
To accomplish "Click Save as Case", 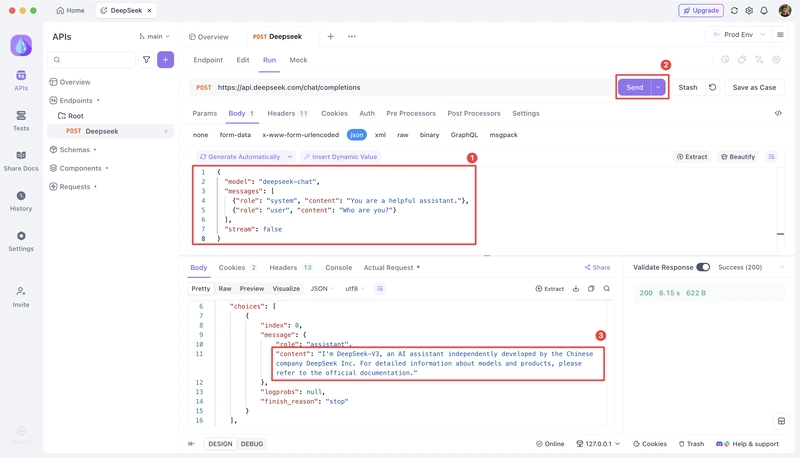I will click(754, 87).
